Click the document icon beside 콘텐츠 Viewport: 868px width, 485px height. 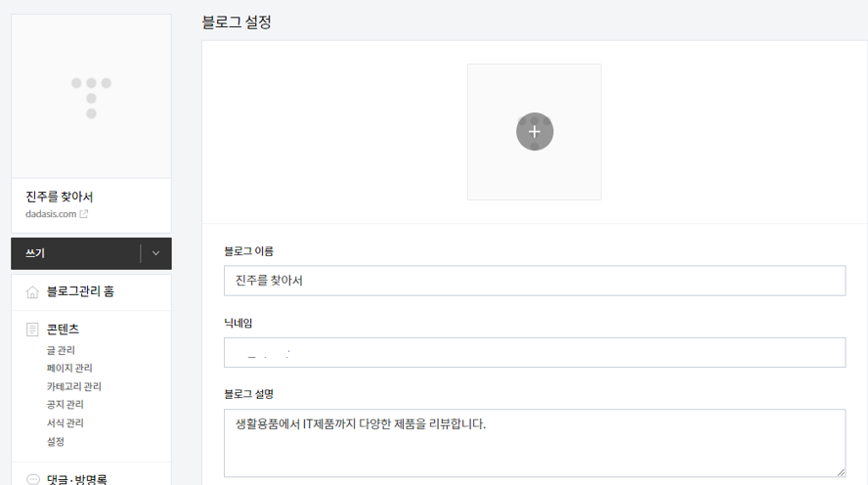32,330
